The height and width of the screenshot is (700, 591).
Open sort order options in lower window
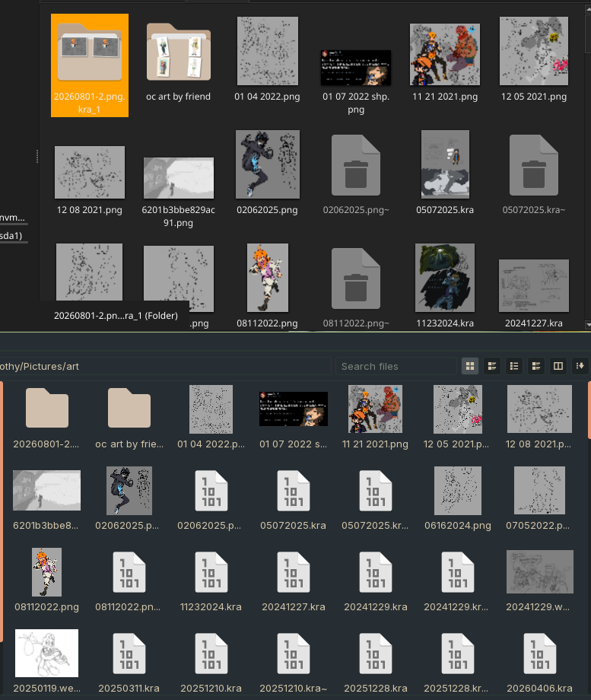(580, 366)
